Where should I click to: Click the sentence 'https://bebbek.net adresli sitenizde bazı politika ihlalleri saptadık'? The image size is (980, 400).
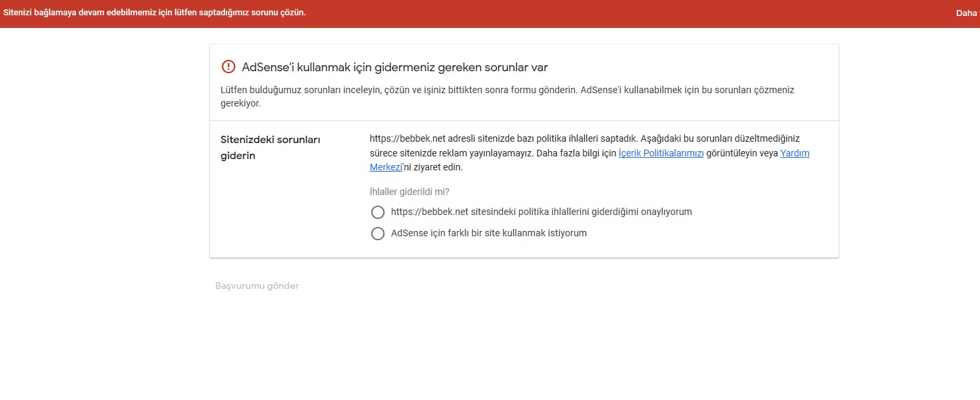pyautogui.click(x=504, y=139)
